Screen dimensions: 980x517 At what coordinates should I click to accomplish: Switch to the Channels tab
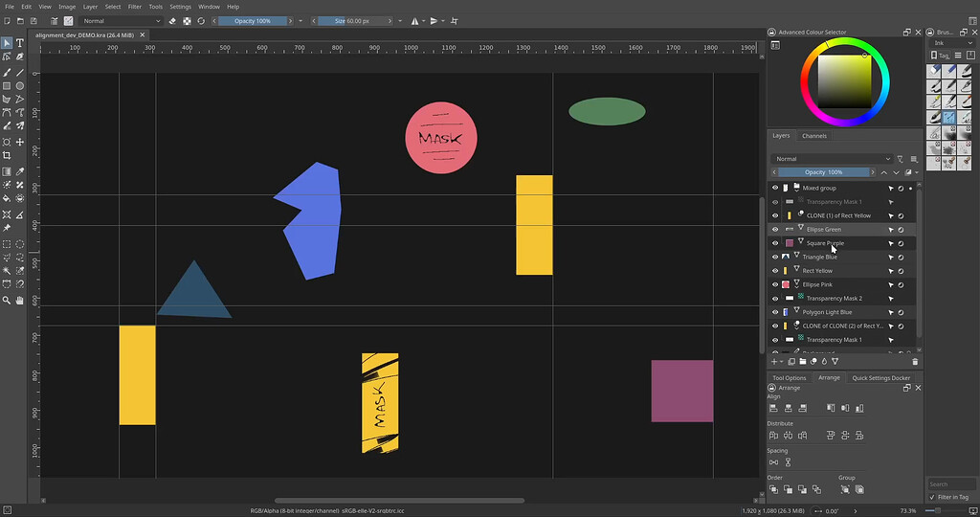814,136
